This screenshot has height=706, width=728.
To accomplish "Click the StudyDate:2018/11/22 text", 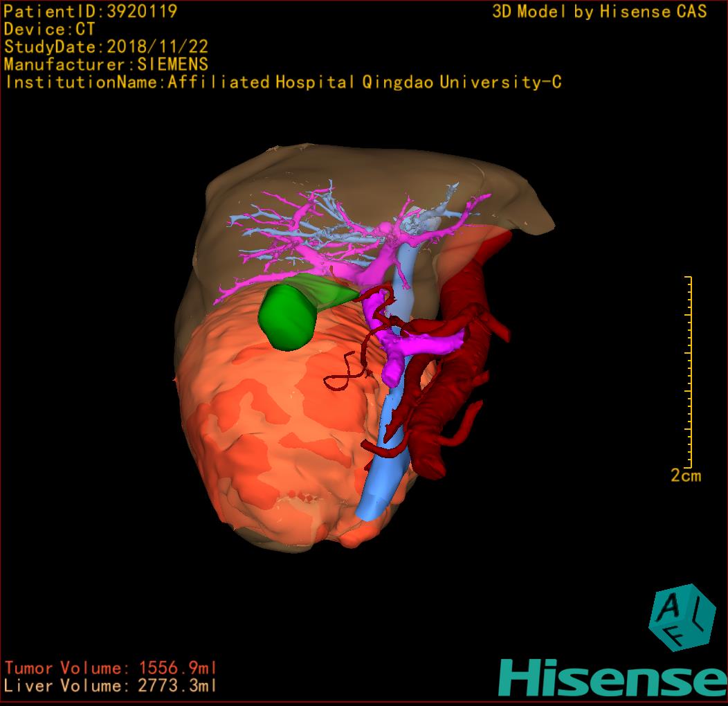I will click(106, 47).
